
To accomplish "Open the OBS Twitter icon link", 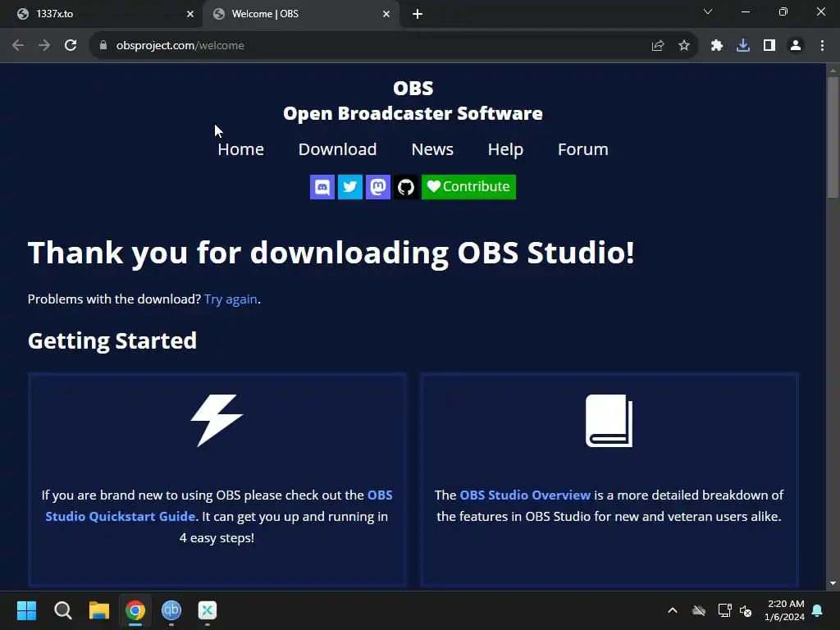I will pyautogui.click(x=349, y=187).
